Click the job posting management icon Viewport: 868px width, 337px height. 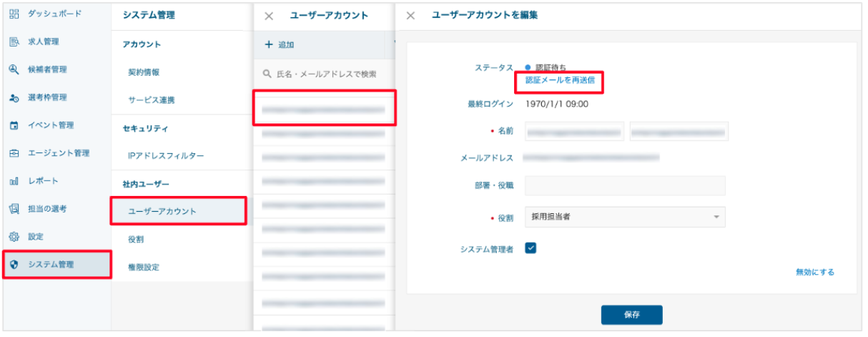pyautogui.click(x=14, y=41)
